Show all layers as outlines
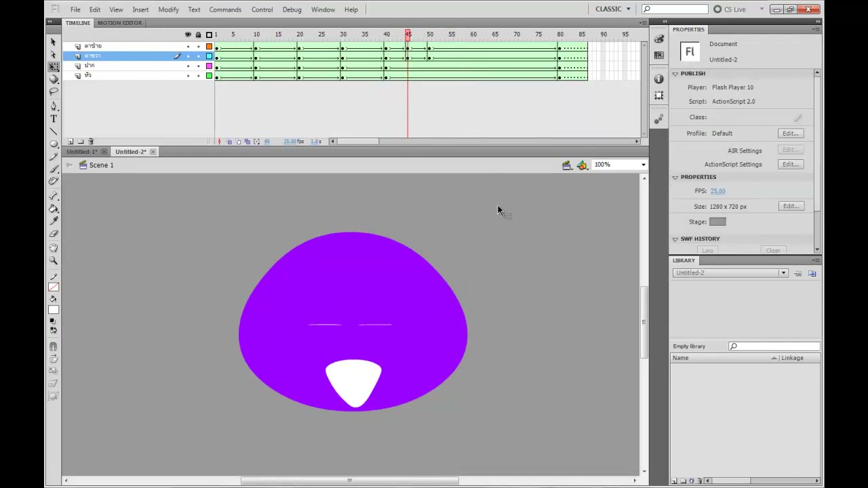The height and width of the screenshot is (488, 868). 209,35
